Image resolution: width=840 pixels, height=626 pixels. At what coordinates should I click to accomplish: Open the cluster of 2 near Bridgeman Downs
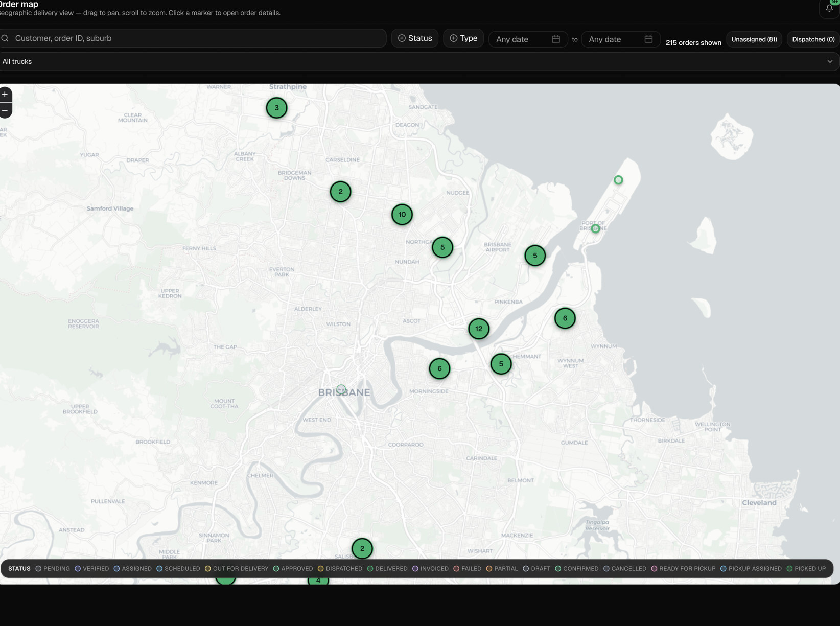[x=340, y=192]
